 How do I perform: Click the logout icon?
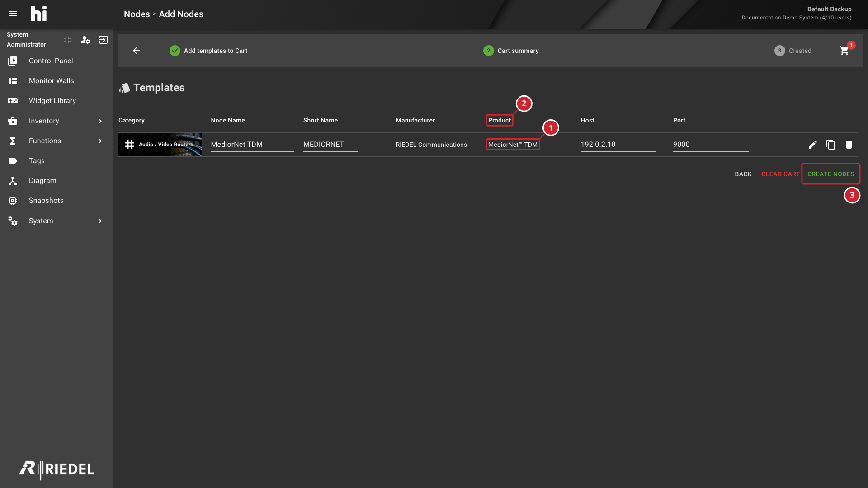[x=104, y=40]
